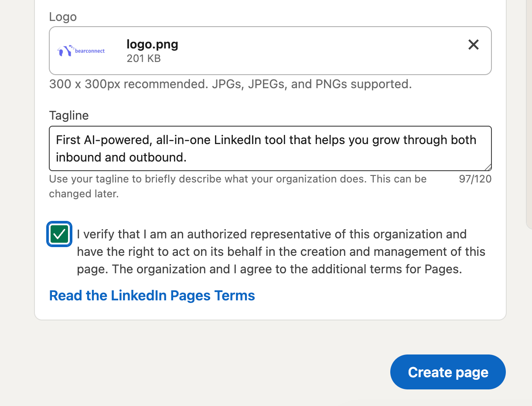Click the 97/120 character counter

(475, 179)
